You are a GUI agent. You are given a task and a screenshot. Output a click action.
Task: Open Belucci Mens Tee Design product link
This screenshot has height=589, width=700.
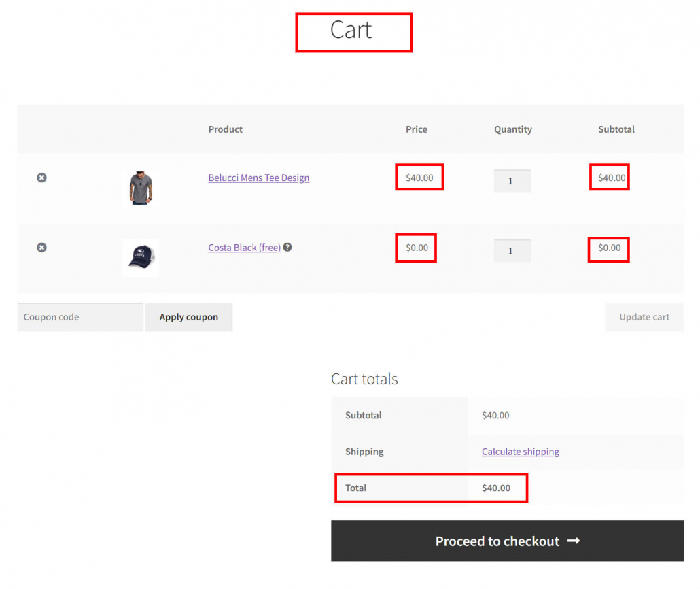(258, 178)
